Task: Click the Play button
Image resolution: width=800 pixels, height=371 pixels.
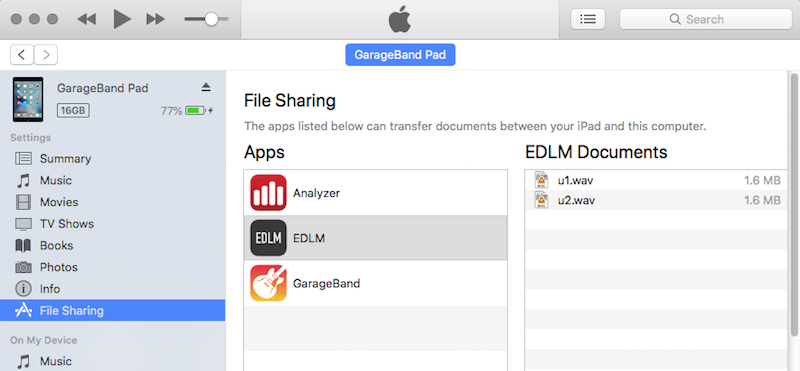Action: (x=122, y=19)
